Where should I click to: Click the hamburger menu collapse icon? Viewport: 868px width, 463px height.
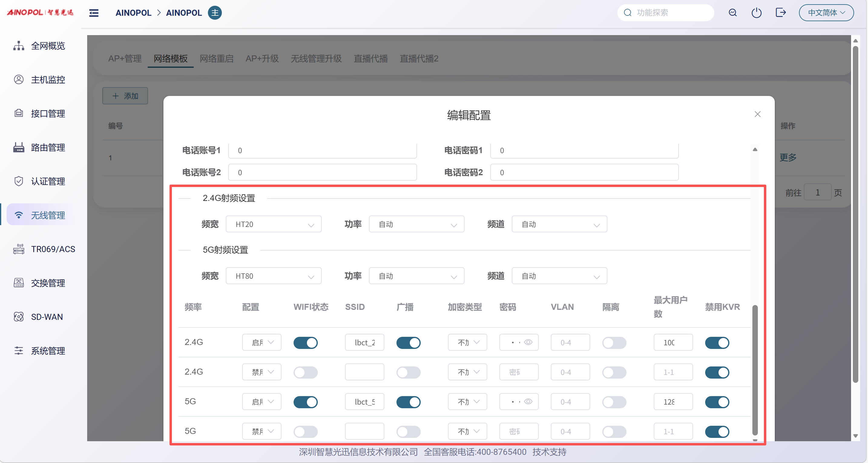tap(94, 13)
